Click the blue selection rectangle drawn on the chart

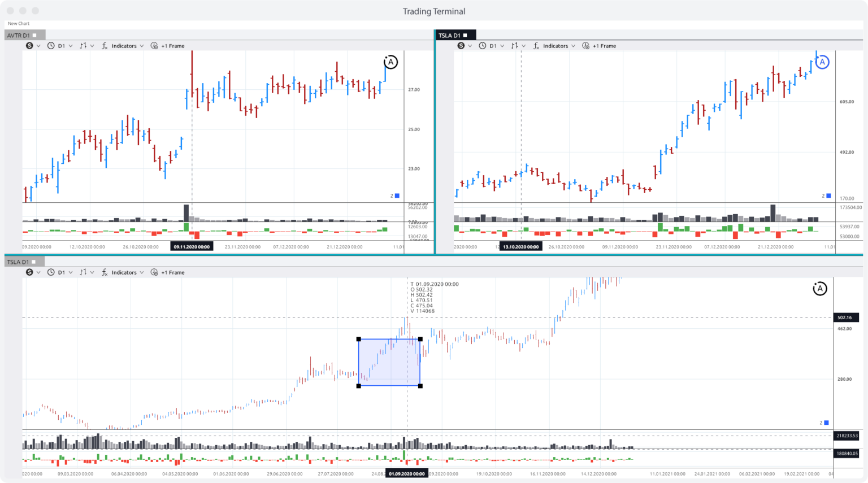389,362
